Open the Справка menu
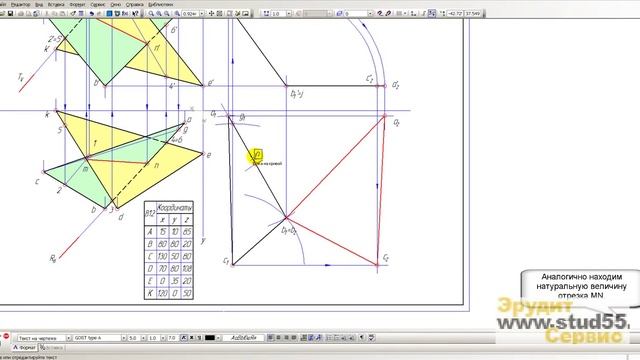 coord(134,4)
